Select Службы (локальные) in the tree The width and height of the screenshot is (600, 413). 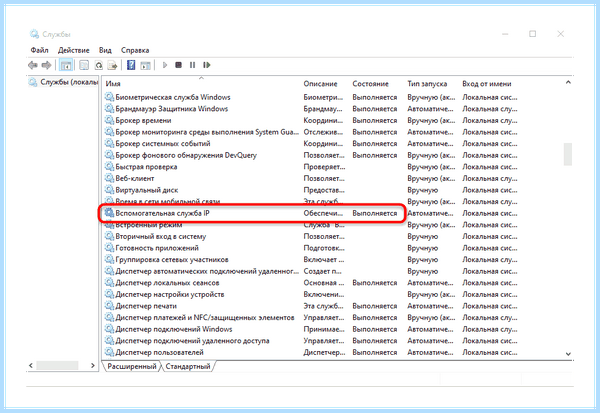pos(64,82)
